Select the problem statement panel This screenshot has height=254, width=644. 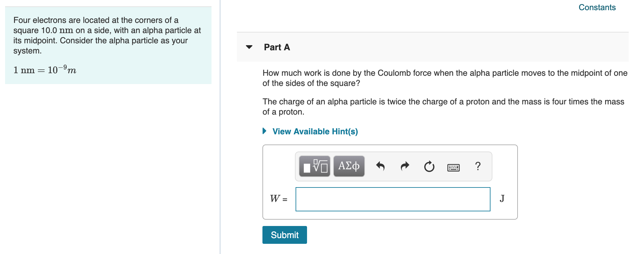(108, 45)
